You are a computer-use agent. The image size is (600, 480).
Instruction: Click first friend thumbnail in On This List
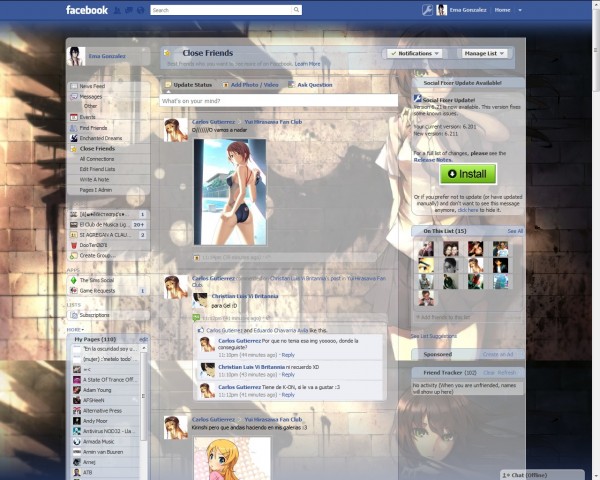pos(426,249)
